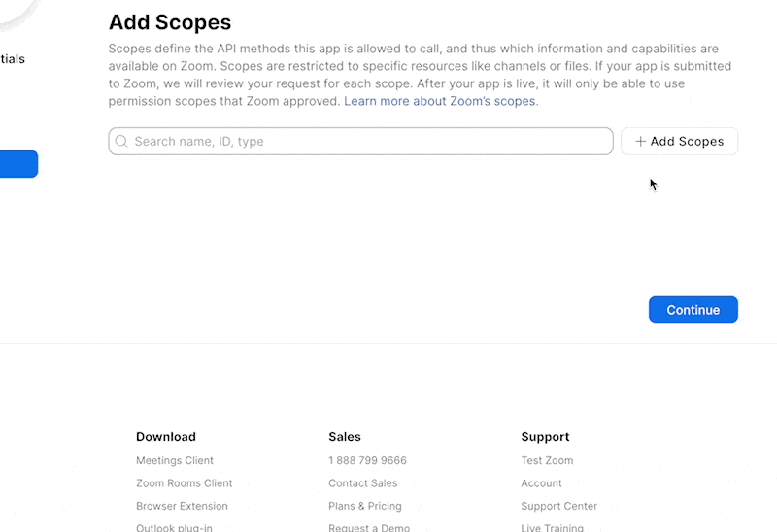Open the Support Center link
Viewport: 777px width, 532px height.
tap(558, 506)
